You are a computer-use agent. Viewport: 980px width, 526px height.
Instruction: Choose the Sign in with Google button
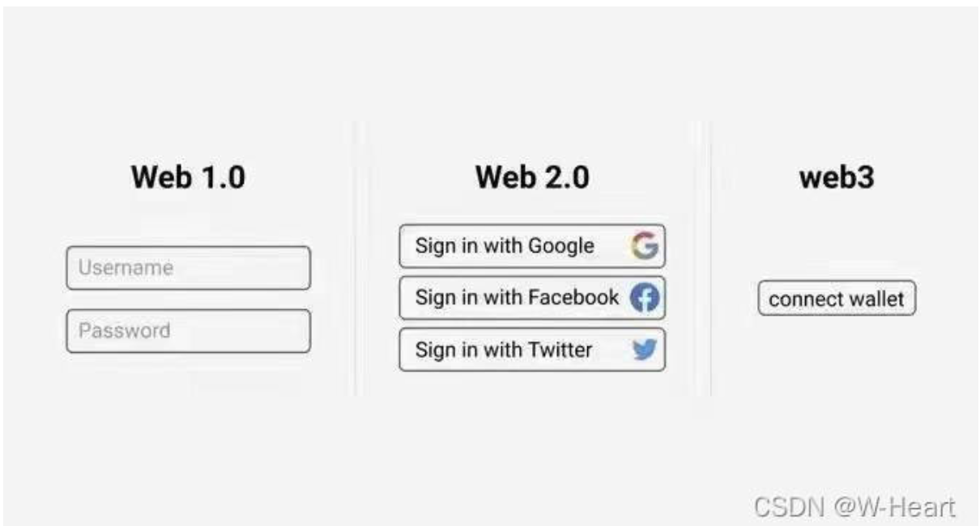point(532,246)
